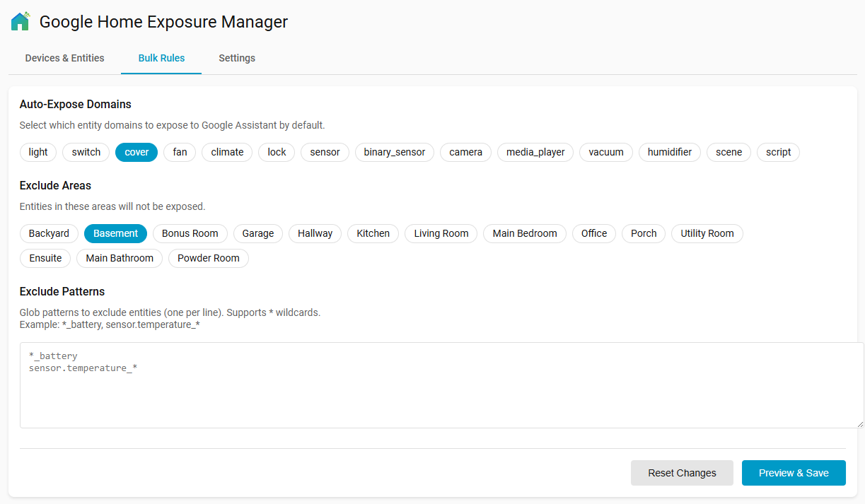Exclude the Garage area
The width and height of the screenshot is (865, 504).
tap(257, 233)
